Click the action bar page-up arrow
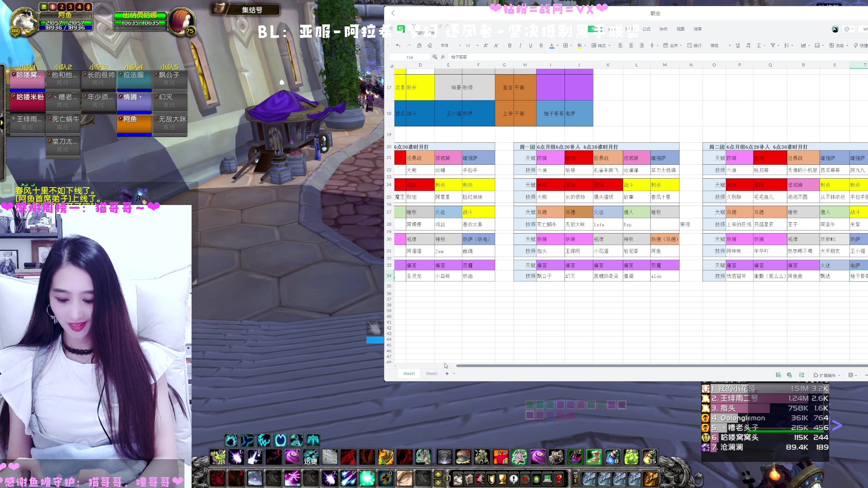Image resolution: width=868 pixels, height=488 pixels. point(438,474)
